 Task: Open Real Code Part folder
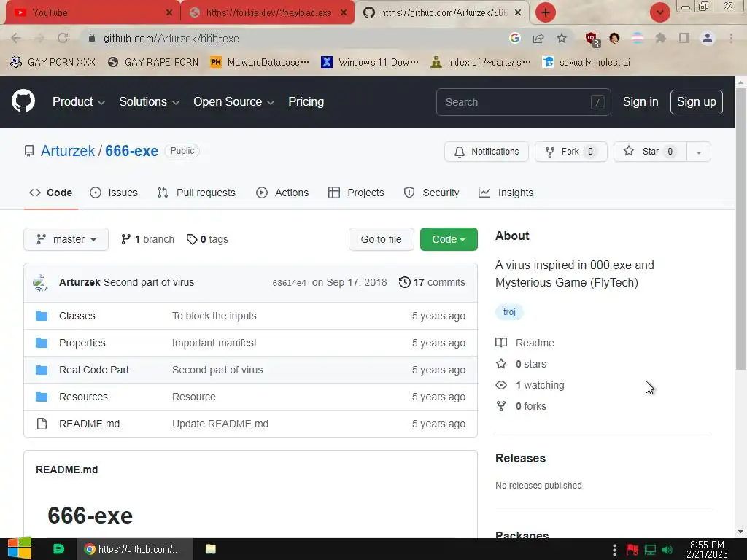[x=94, y=370]
